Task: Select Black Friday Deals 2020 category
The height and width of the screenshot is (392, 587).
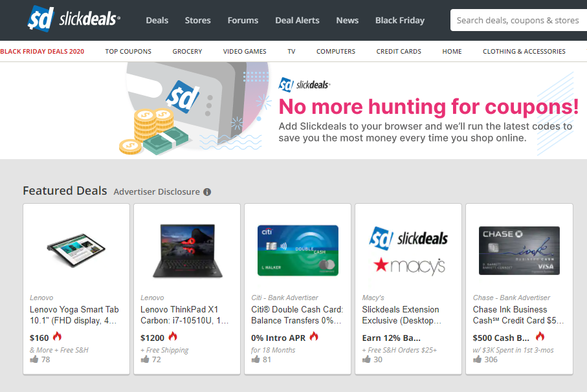Action: coord(42,51)
